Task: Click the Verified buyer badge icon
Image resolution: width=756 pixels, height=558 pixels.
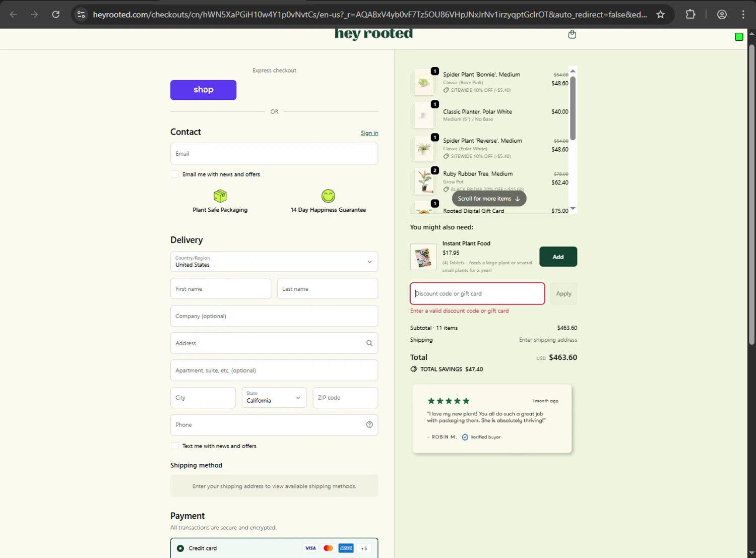Action: coord(465,437)
